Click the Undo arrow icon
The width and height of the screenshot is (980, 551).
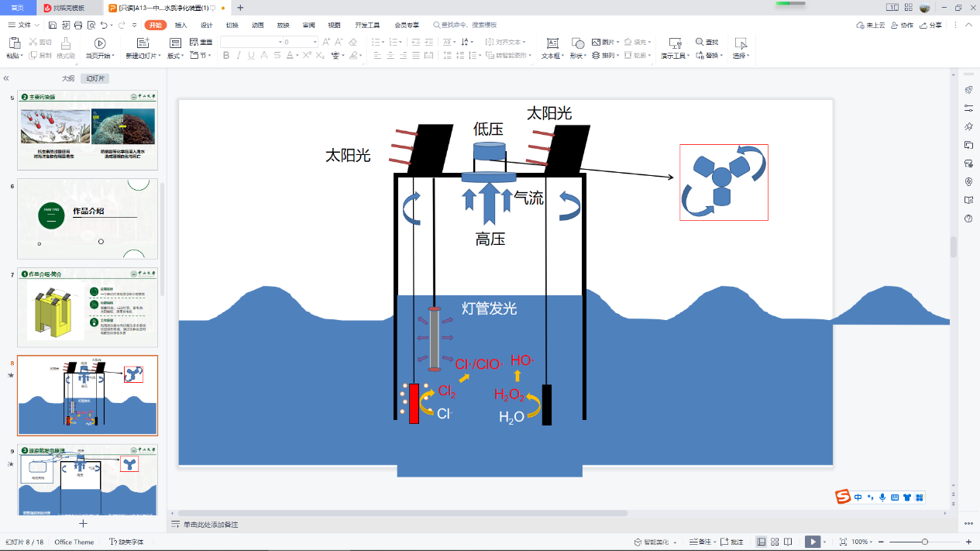coord(105,26)
